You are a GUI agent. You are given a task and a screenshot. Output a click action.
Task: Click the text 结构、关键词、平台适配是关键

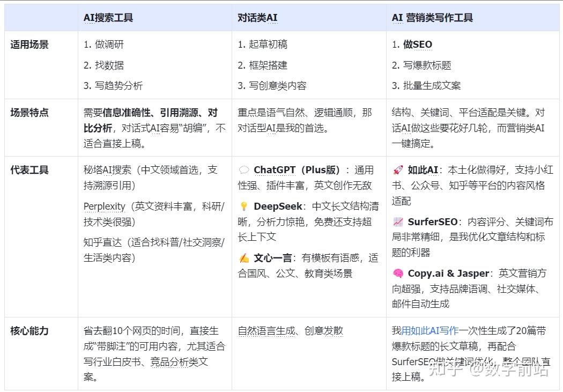[x=458, y=113]
